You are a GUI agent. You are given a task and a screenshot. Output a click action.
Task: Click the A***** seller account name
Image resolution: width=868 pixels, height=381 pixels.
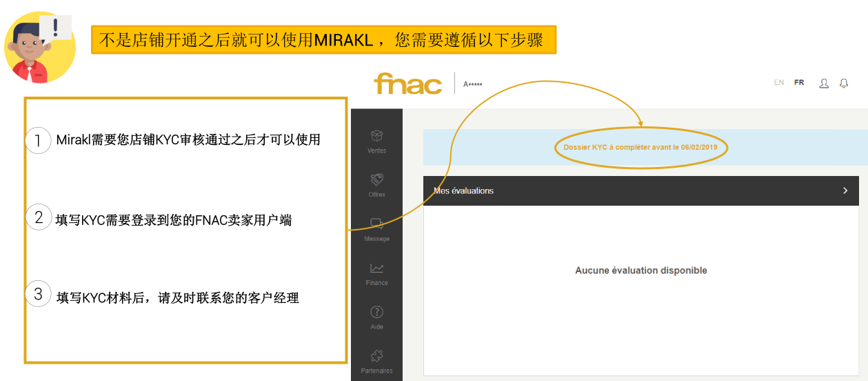tap(473, 84)
